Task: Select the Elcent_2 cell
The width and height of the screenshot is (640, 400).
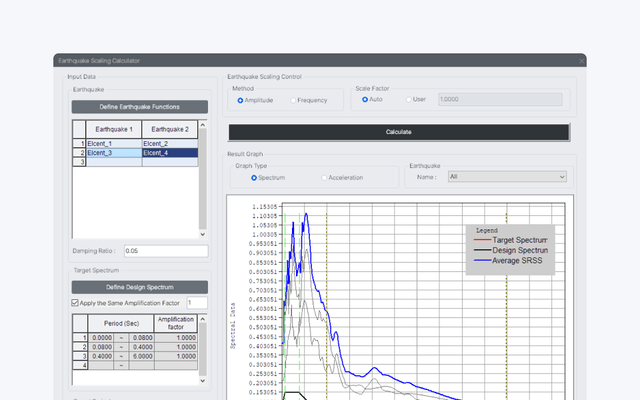Action: point(170,144)
